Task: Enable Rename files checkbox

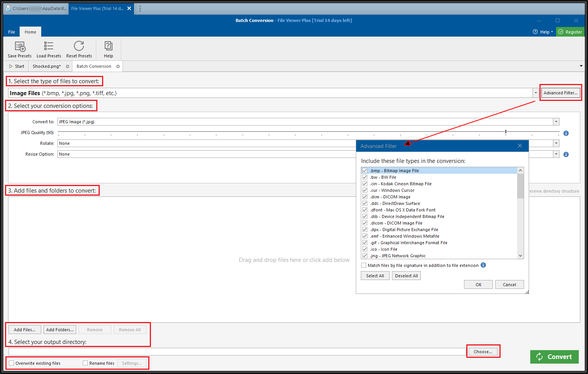Action: point(85,363)
